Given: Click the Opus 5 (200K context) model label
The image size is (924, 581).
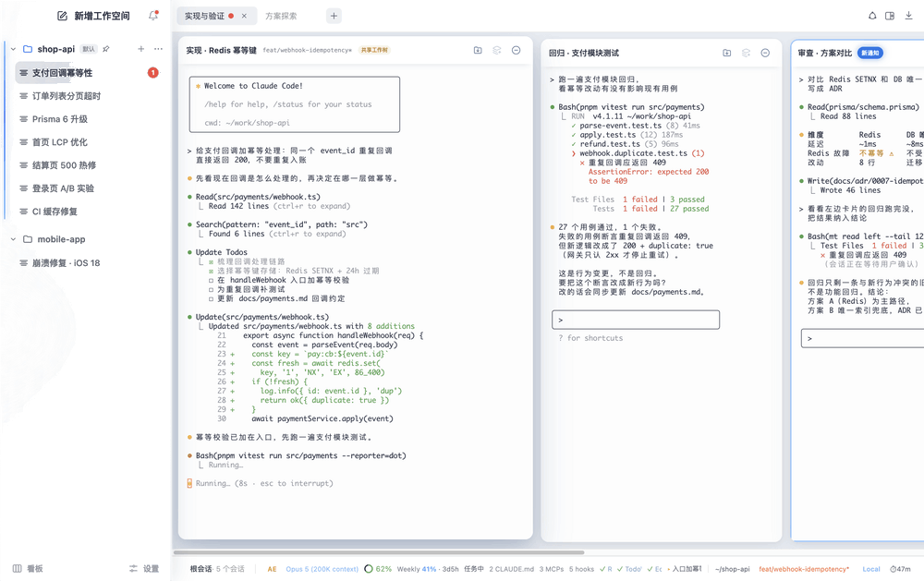Looking at the screenshot, I should click(x=322, y=569).
